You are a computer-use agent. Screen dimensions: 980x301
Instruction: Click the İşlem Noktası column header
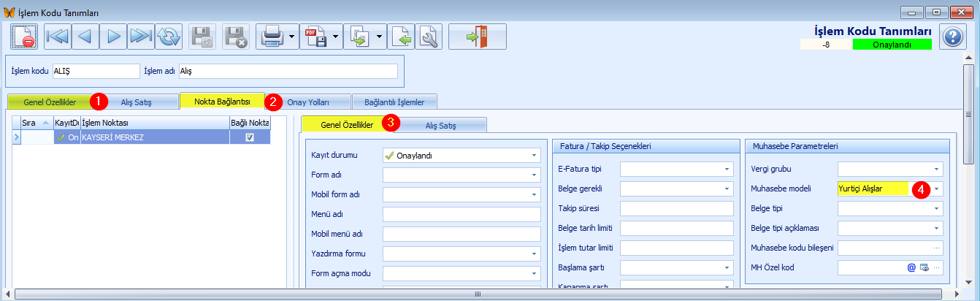pyautogui.click(x=154, y=123)
